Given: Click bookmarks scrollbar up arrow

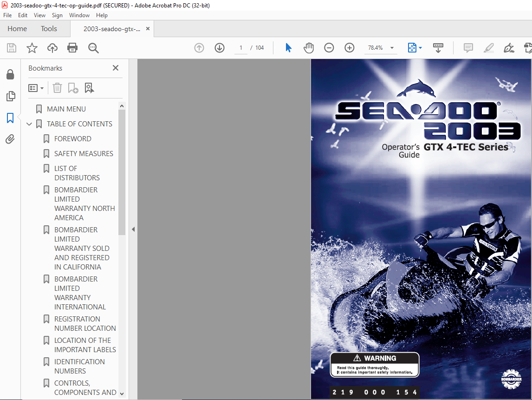Looking at the screenshot, I should 122,106.
